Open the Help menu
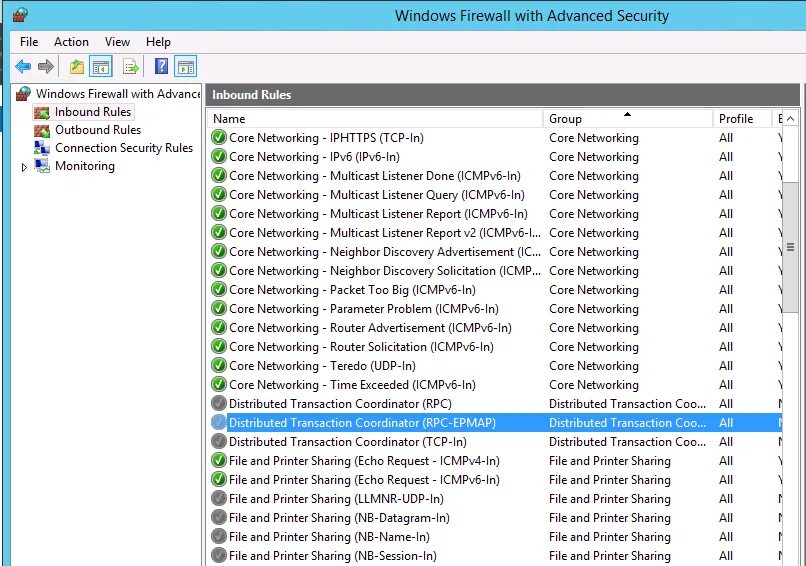Image resolution: width=806 pixels, height=566 pixels. (158, 42)
